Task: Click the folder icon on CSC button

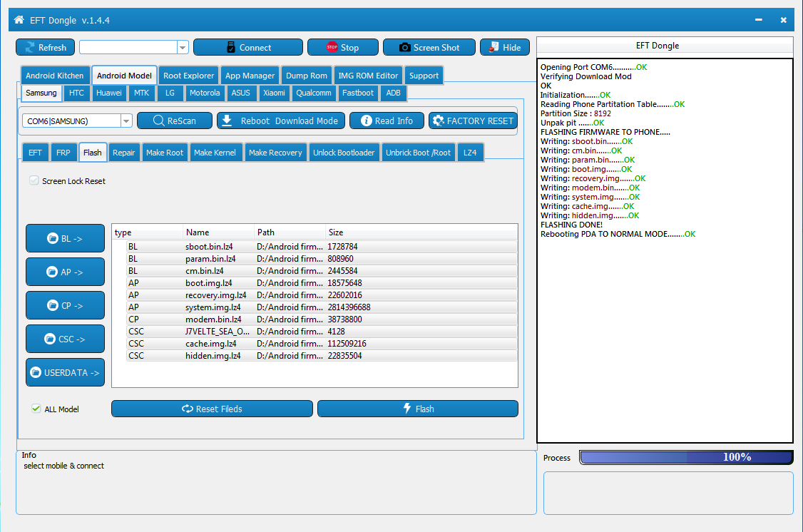Action: pos(50,339)
